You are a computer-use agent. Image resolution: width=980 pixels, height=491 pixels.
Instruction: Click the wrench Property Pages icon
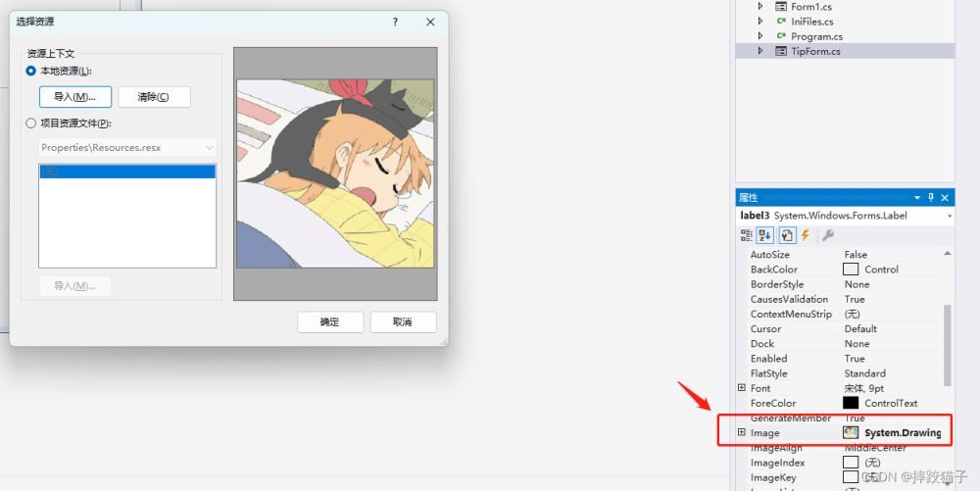click(827, 235)
